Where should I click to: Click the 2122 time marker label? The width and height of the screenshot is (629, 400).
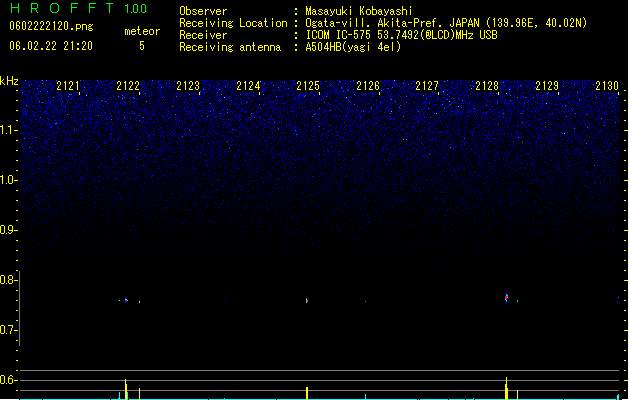128,86
